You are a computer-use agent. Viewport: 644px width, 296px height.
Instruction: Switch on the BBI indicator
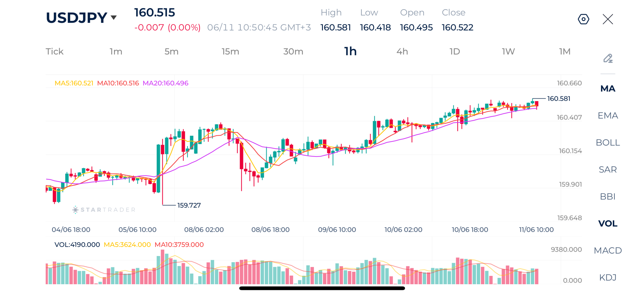(608, 196)
